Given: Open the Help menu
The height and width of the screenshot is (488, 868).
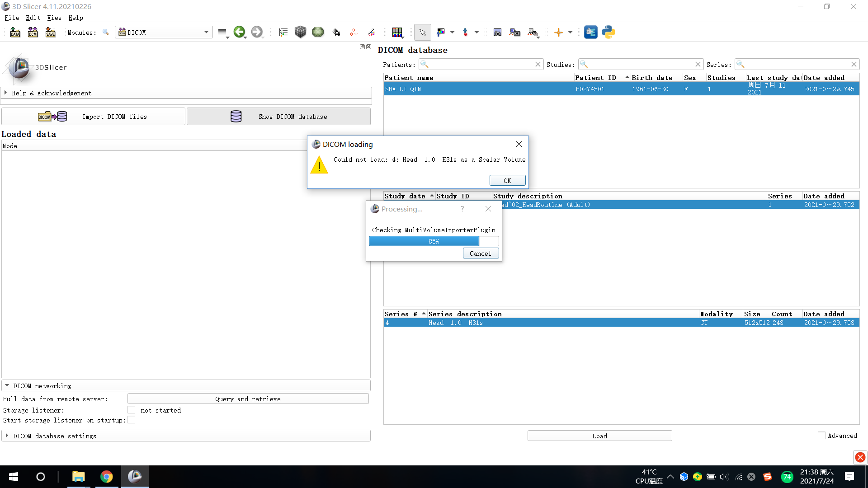Looking at the screenshot, I should [75, 18].
